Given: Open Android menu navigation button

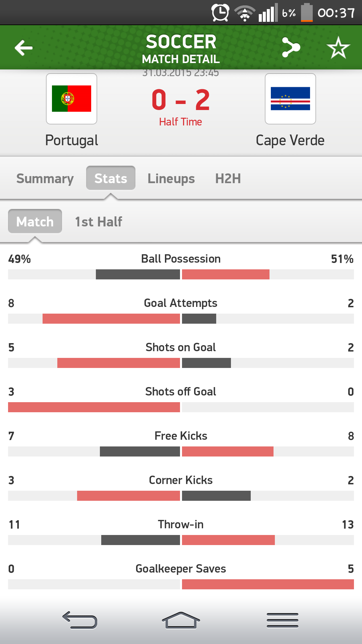Looking at the screenshot, I should [x=282, y=620].
